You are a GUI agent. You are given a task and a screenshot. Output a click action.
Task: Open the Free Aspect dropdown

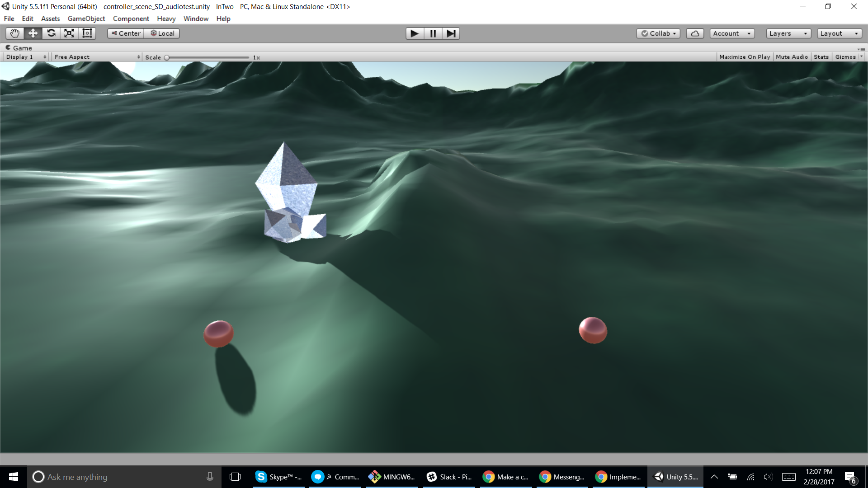point(97,57)
